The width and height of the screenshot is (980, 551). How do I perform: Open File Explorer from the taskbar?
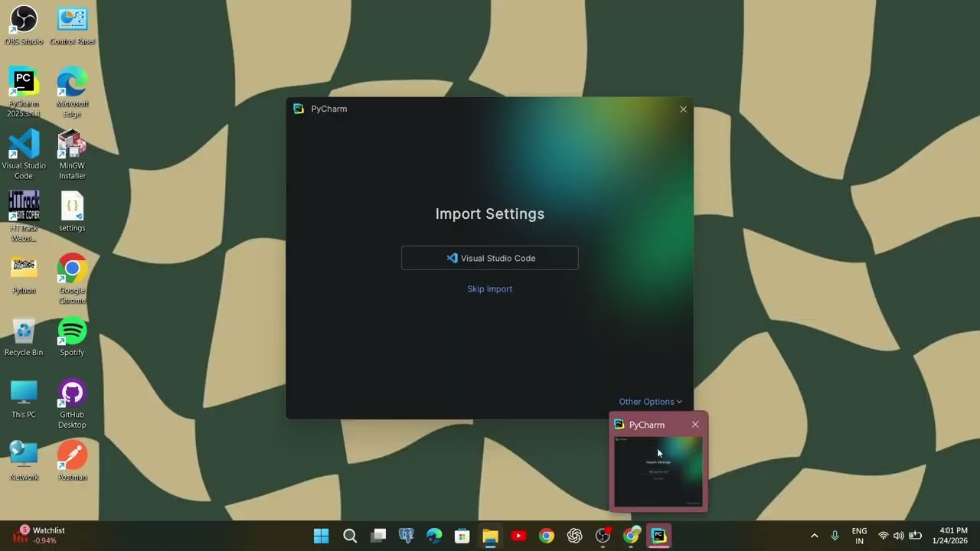(x=491, y=536)
